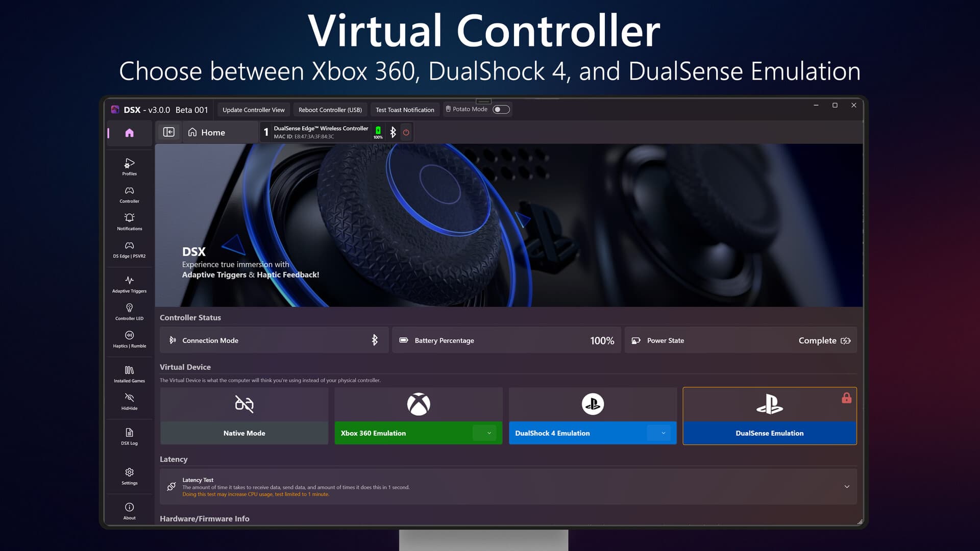
Task: Enable DualSense Emulation mode
Action: click(769, 433)
